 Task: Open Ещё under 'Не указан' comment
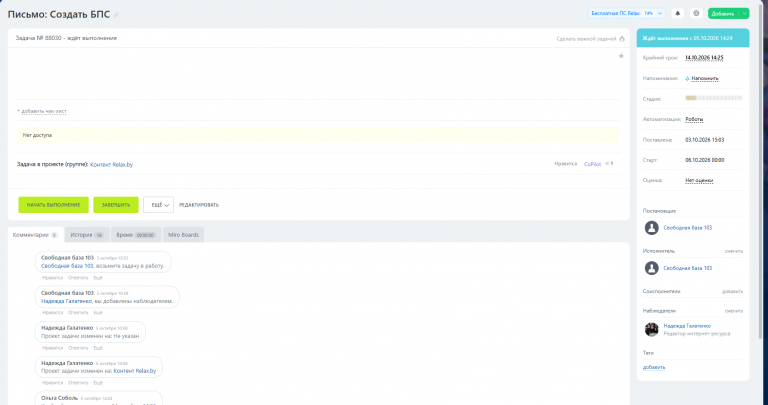point(98,348)
